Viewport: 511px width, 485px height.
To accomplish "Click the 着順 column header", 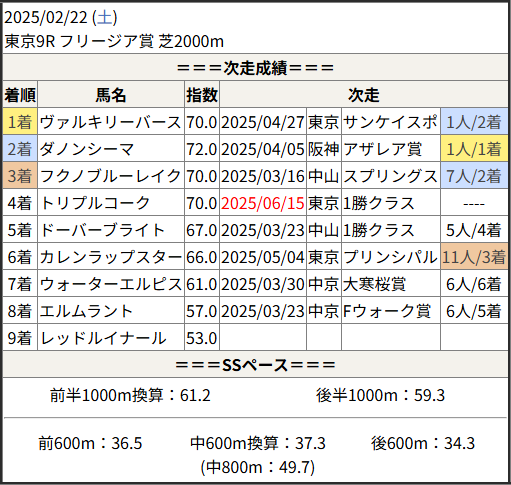I will click(20, 95).
